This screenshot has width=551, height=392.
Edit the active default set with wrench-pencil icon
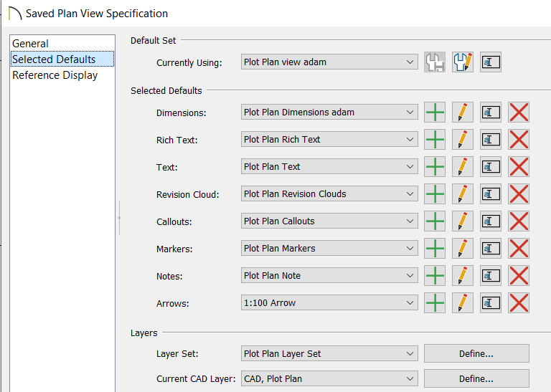pyautogui.click(x=463, y=62)
